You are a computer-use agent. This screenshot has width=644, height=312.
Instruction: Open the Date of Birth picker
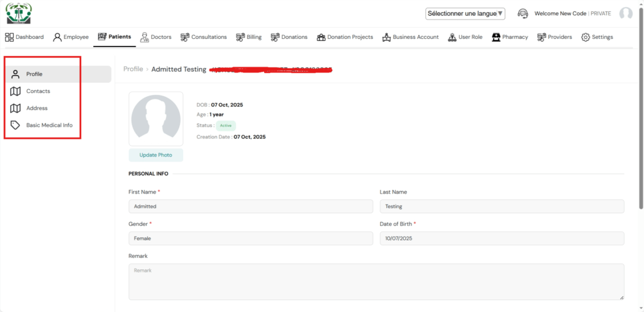tap(502, 238)
